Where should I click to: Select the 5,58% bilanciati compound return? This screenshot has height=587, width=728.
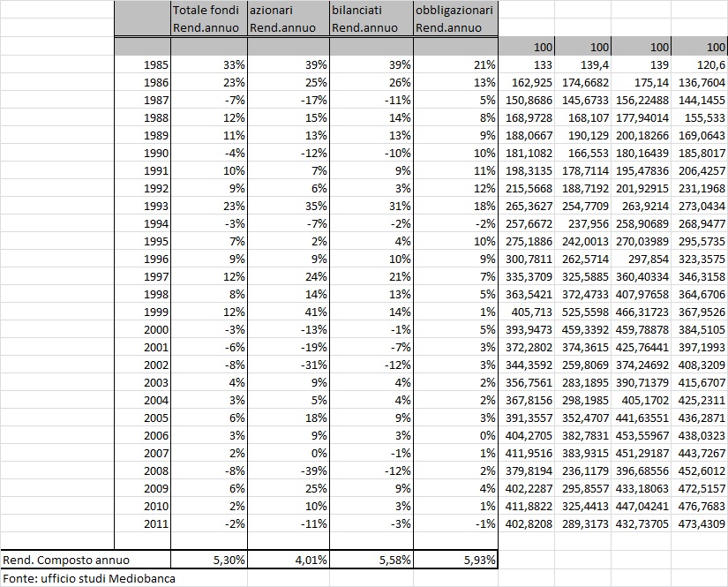pos(371,560)
